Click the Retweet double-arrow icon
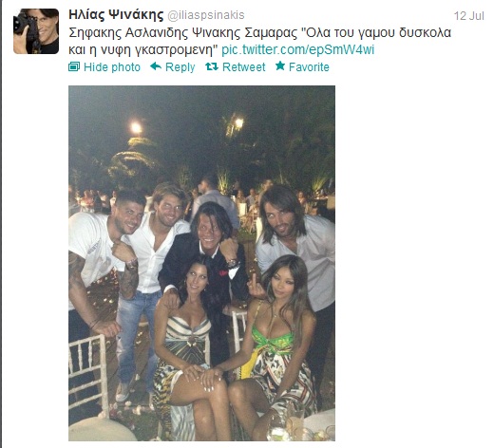Image resolution: width=494 pixels, height=448 pixels. (212, 66)
